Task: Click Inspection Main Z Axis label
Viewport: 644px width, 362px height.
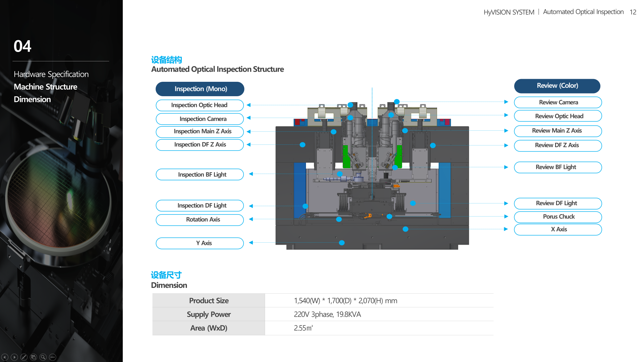Action: tap(200, 131)
